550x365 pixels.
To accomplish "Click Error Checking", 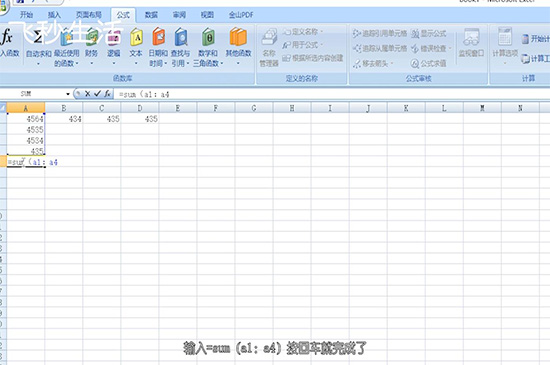I will coord(431,48).
